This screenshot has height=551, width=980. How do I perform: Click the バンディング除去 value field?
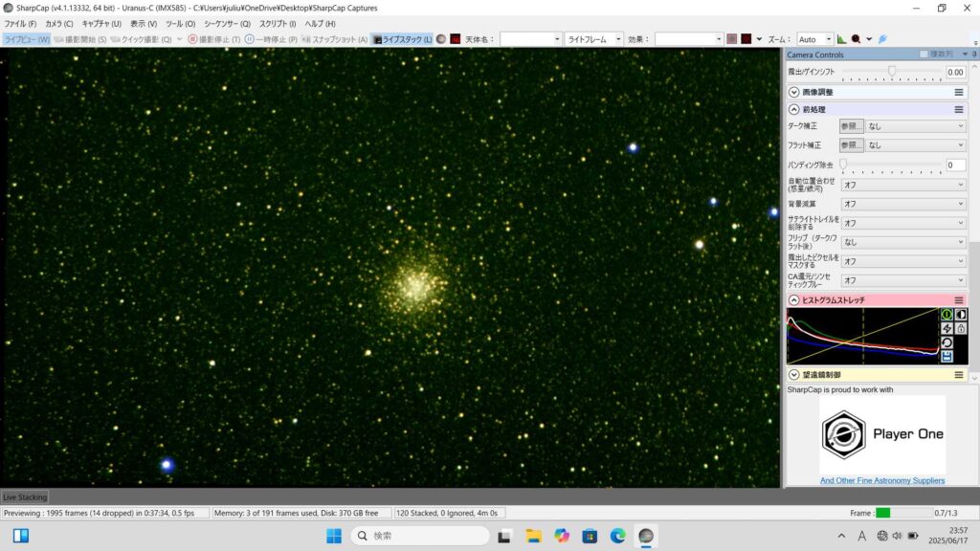(x=955, y=165)
